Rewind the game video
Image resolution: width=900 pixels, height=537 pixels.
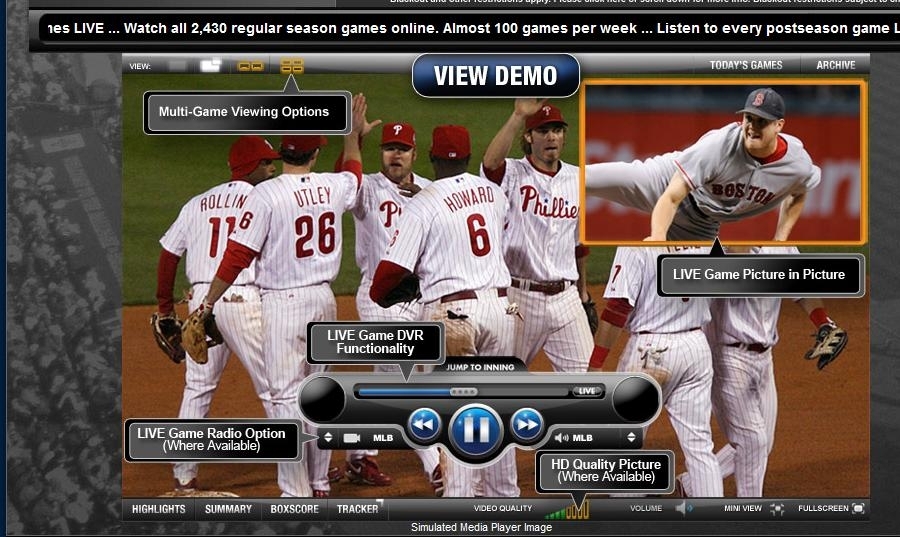point(424,425)
